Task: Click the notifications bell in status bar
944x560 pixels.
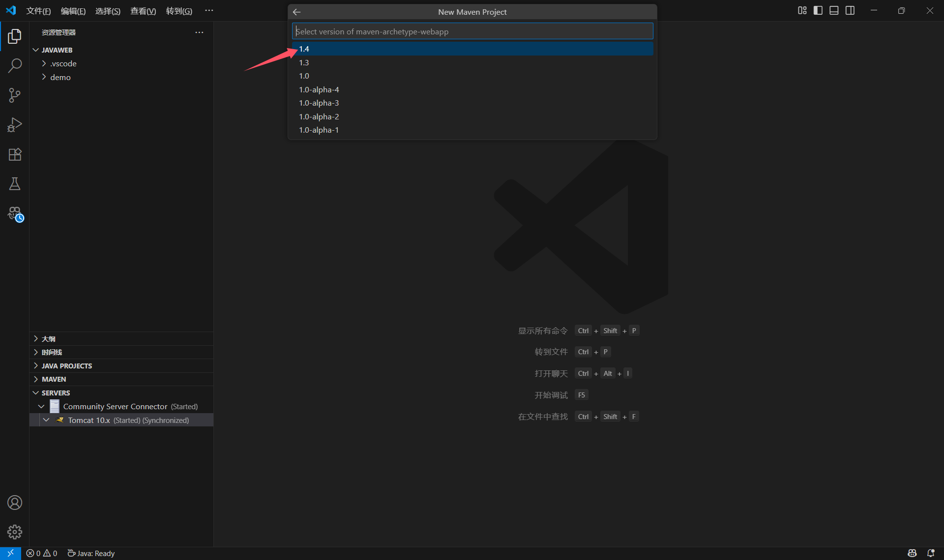Action: pyautogui.click(x=931, y=553)
